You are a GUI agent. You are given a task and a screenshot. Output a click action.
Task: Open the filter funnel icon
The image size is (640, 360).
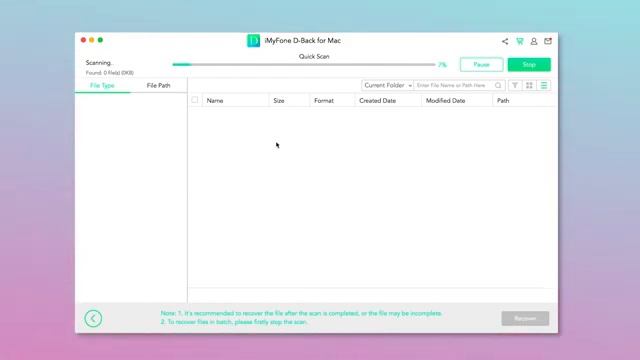pyautogui.click(x=515, y=85)
